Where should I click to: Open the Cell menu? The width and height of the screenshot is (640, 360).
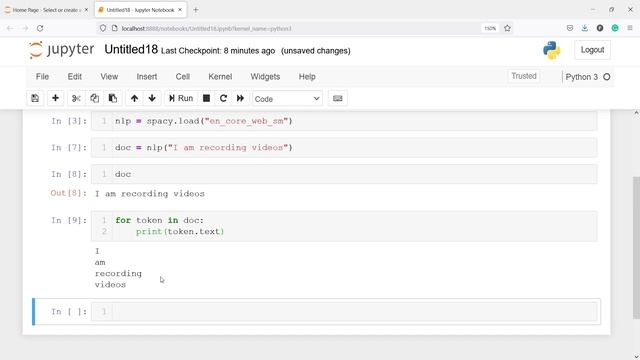(x=182, y=77)
